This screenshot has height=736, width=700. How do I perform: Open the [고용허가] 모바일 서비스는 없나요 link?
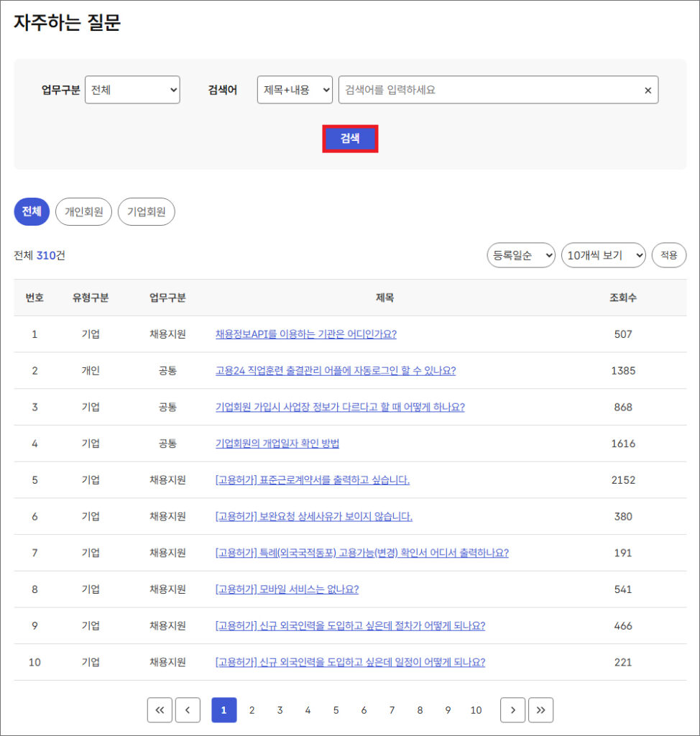(286, 589)
